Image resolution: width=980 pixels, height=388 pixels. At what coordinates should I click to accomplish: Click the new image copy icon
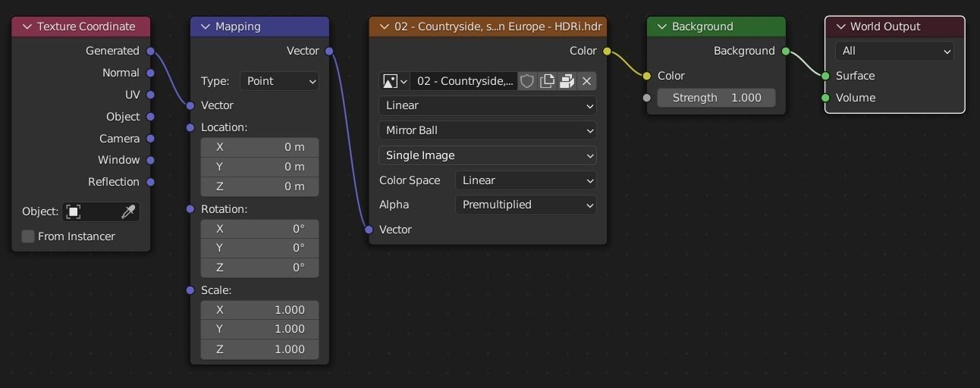pyautogui.click(x=547, y=81)
